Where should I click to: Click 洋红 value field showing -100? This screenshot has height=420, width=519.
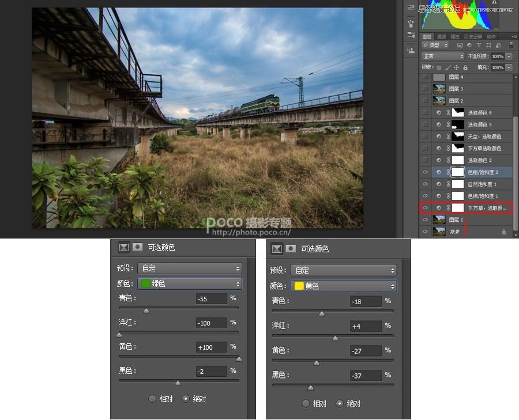(212, 323)
